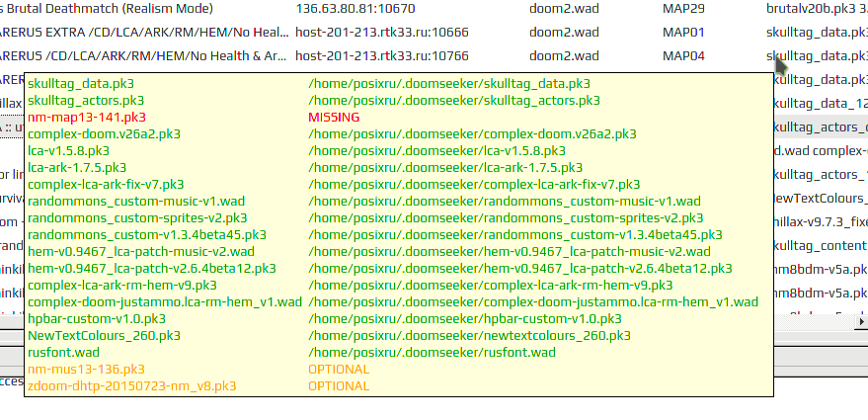Click the MAP29 map cell
The image size is (868, 420).
pos(683,9)
